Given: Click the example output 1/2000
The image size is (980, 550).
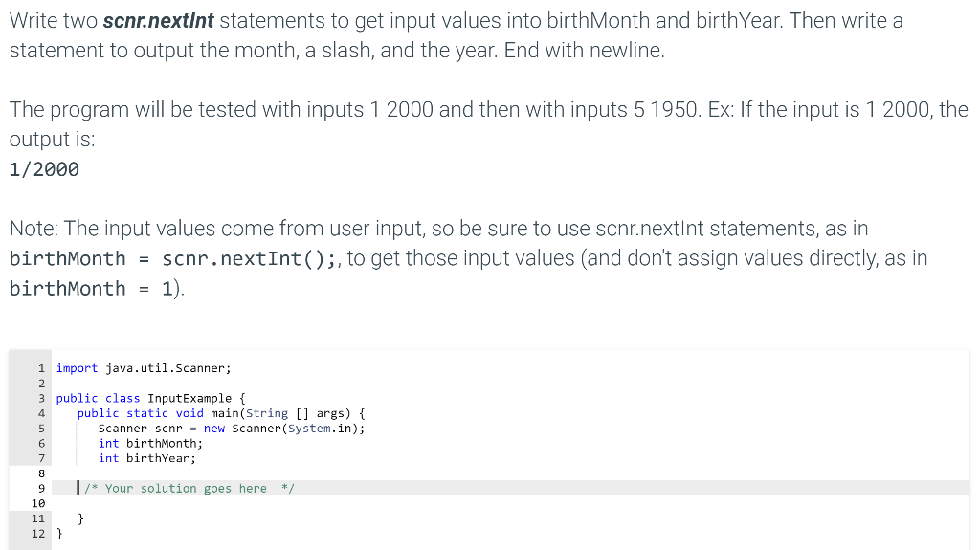Looking at the screenshot, I should pos(44,169).
